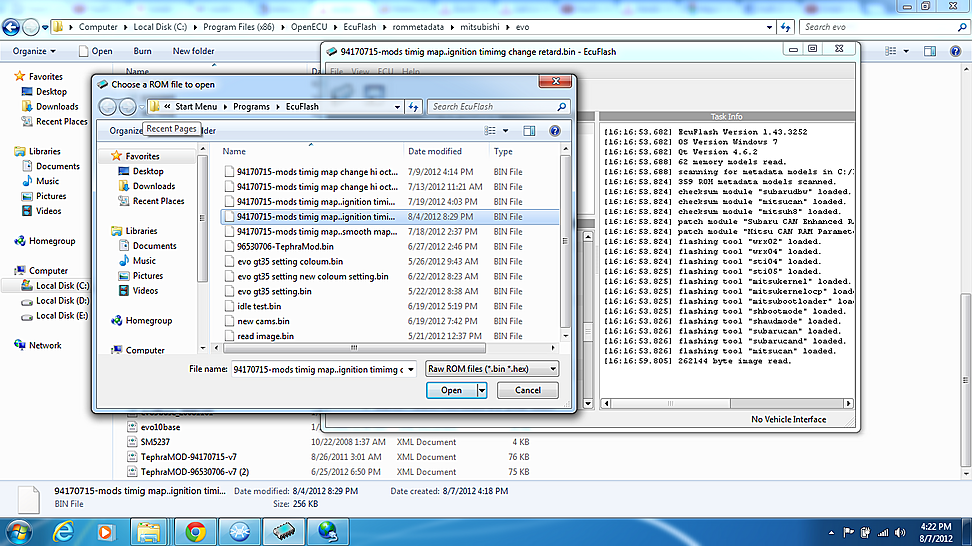Image resolution: width=972 pixels, height=546 pixels.
Task: Open Google Chrome from the taskbar
Action: (194, 530)
